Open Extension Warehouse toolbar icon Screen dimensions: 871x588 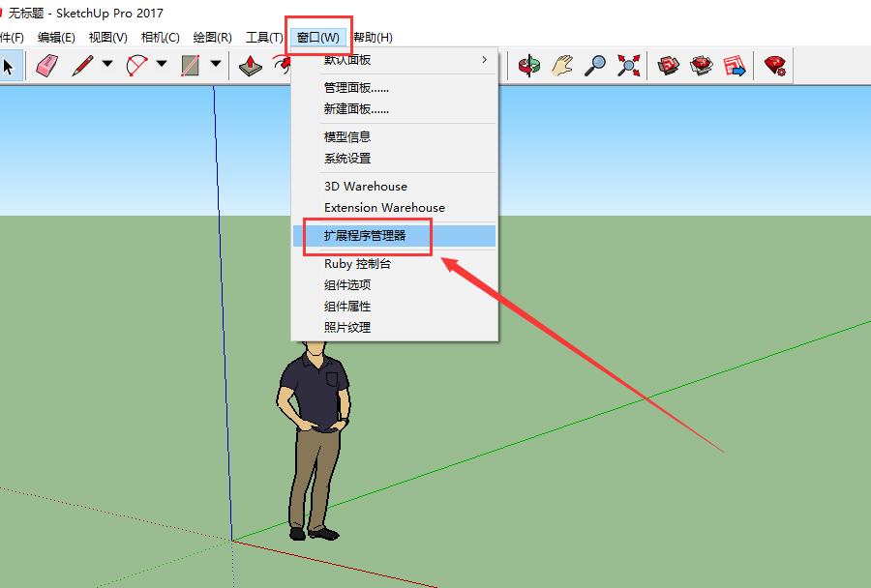(702, 66)
